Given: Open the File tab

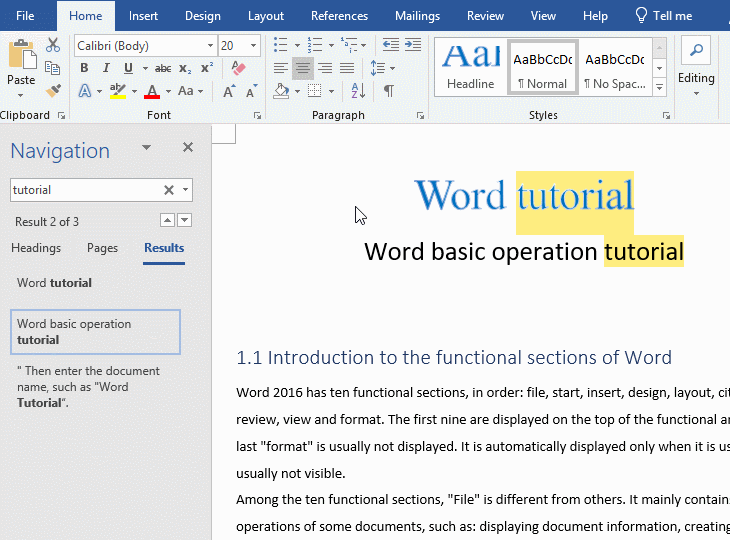Looking at the screenshot, I should click(x=25, y=16).
